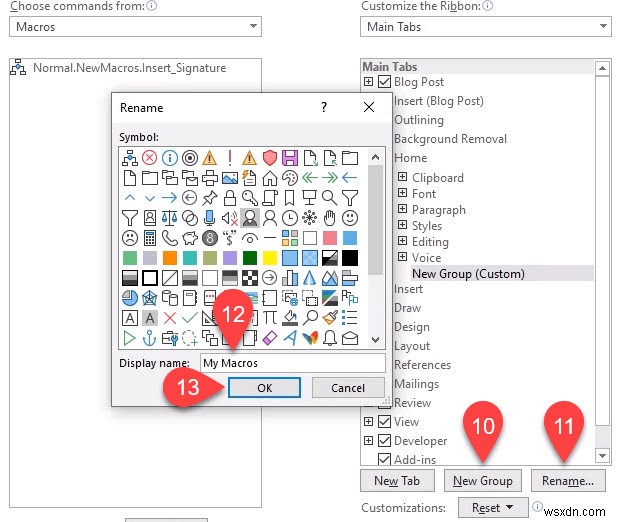Expand the Blog Post tab node
Image resolution: width=617 pixels, height=522 pixels.
click(368, 82)
